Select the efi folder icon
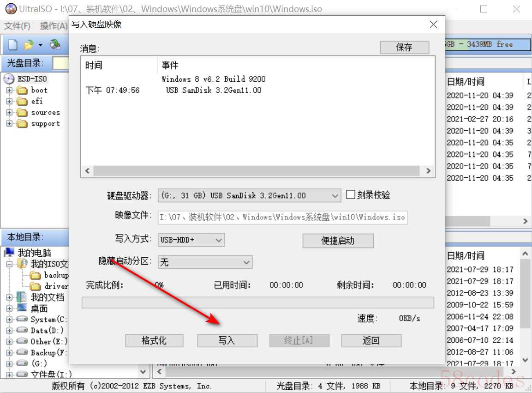This screenshot has height=393, width=532. [x=22, y=101]
